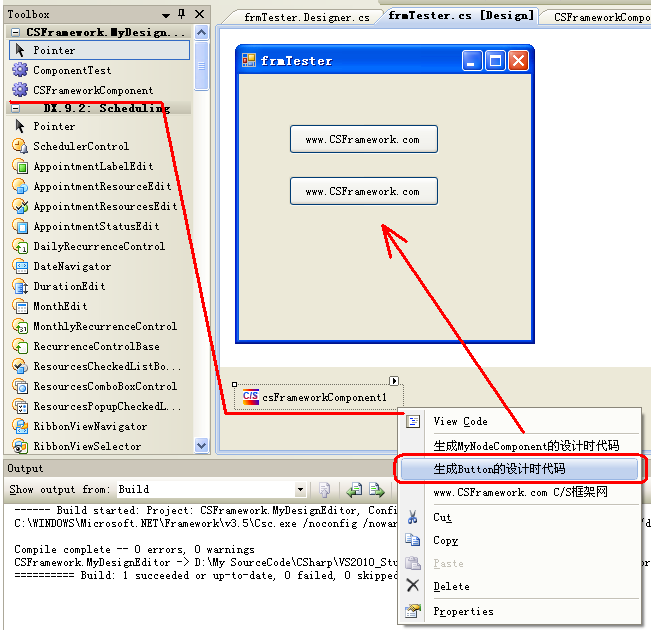The width and height of the screenshot is (653, 632).
Task: Open the component's smart tag arrow
Action: (x=394, y=381)
